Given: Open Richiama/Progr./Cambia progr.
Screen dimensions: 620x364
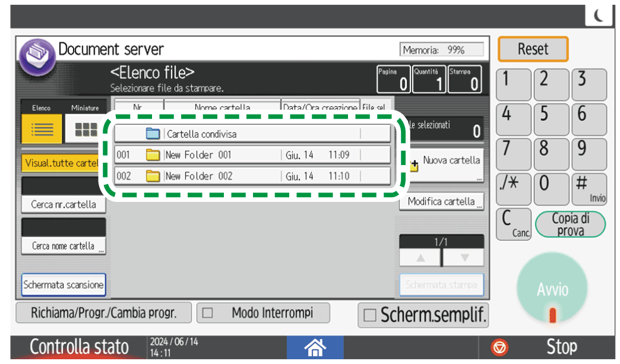Looking at the screenshot, I should (103, 313).
